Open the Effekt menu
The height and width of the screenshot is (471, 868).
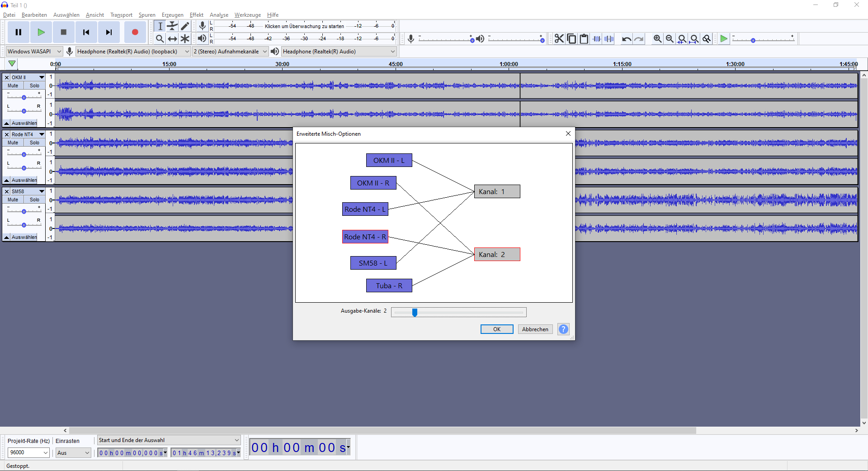click(196, 15)
